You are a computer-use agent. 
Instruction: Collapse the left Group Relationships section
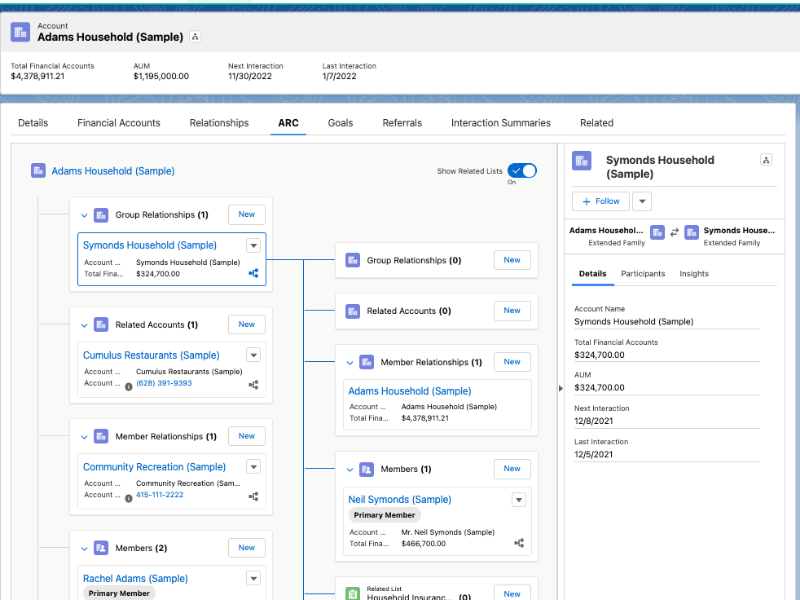[84, 215]
